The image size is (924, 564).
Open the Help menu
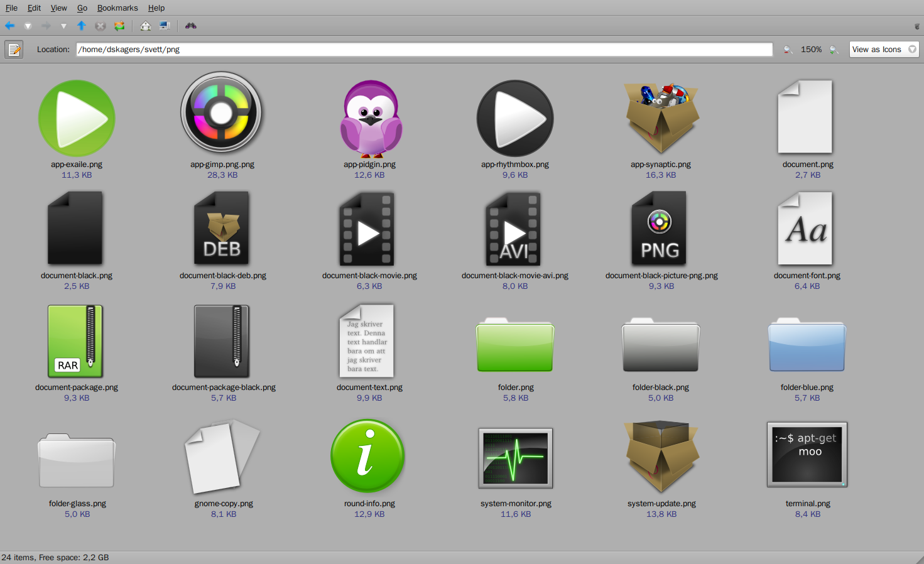click(156, 8)
